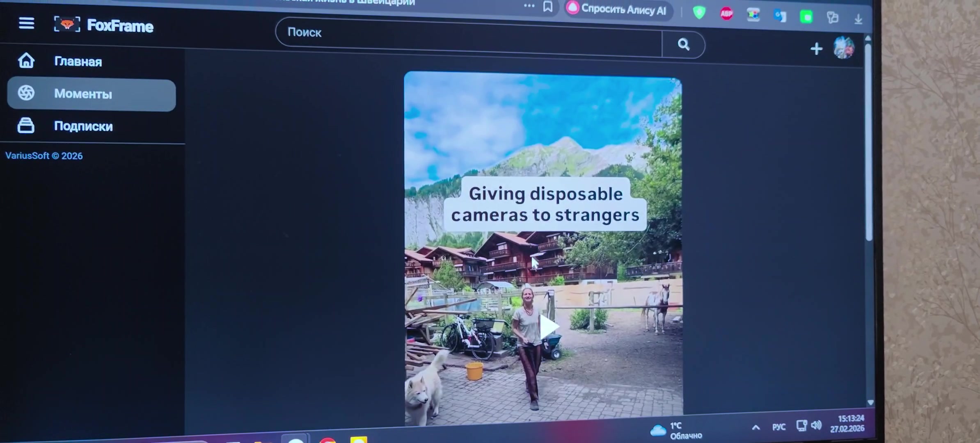The image size is (980, 443).
Task: Click the FoxFrame fox logo
Action: click(x=67, y=25)
